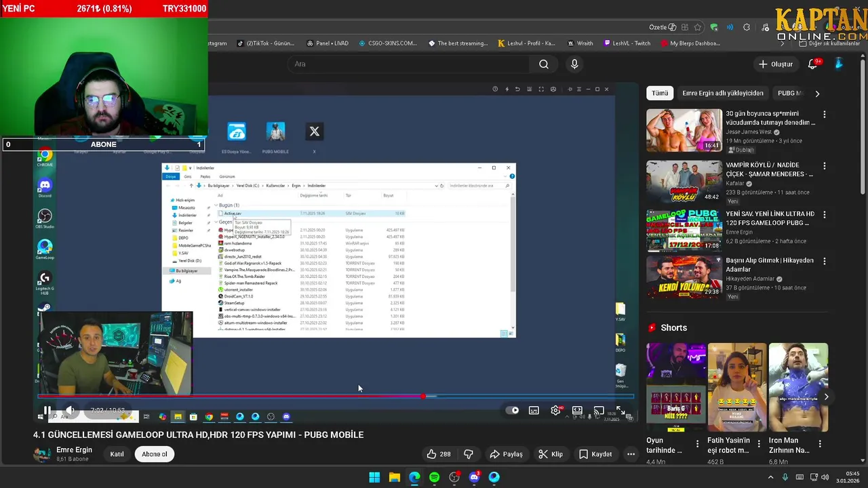Viewport: 868px width, 488px height.
Task: Click the Katıl join button
Action: click(x=117, y=454)
